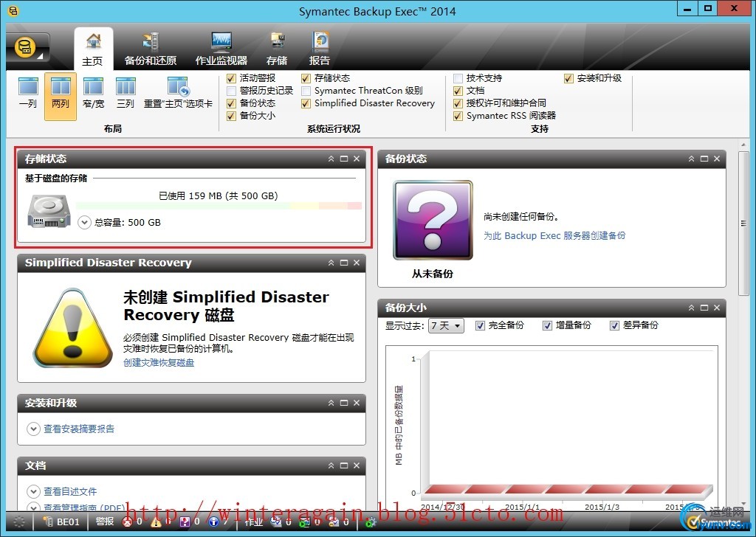Screen dimensions: 756x537
Task: Maximize the 存储状态 panel
Action: coord(344,159)
